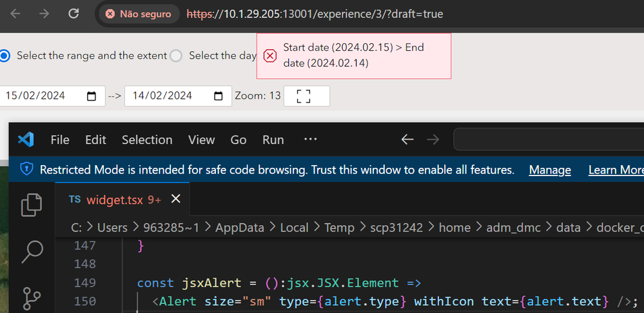Screen dimensions: 644x313
Task: Open the VS Code Explorer panel
Action: point(32,205)
